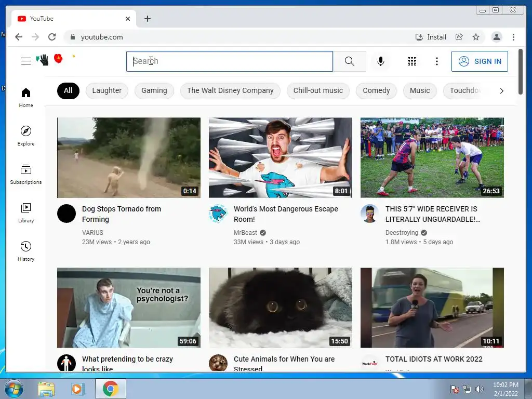Click the YouTube logo doodle
Viewport: 532px width, 399px height.
click(56, 60)
